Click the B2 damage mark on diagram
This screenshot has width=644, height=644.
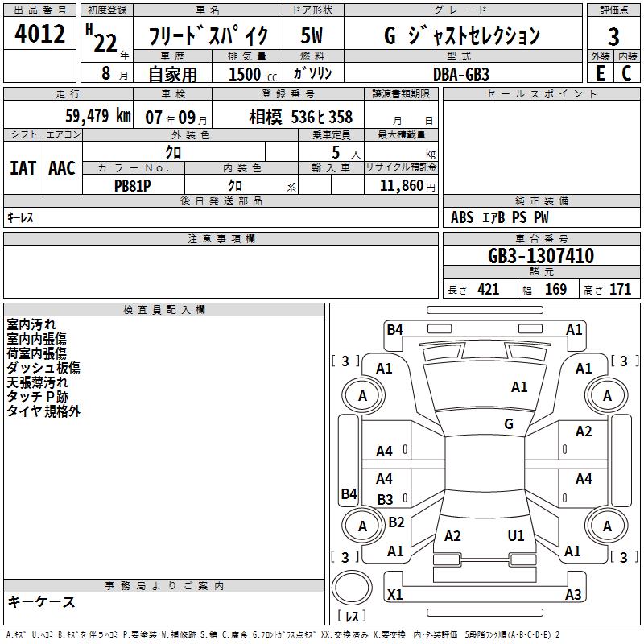(x=396, y=522)
